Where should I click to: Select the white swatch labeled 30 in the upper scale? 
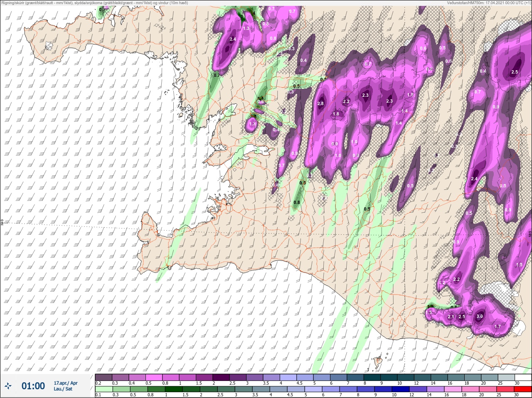point(523,377)
